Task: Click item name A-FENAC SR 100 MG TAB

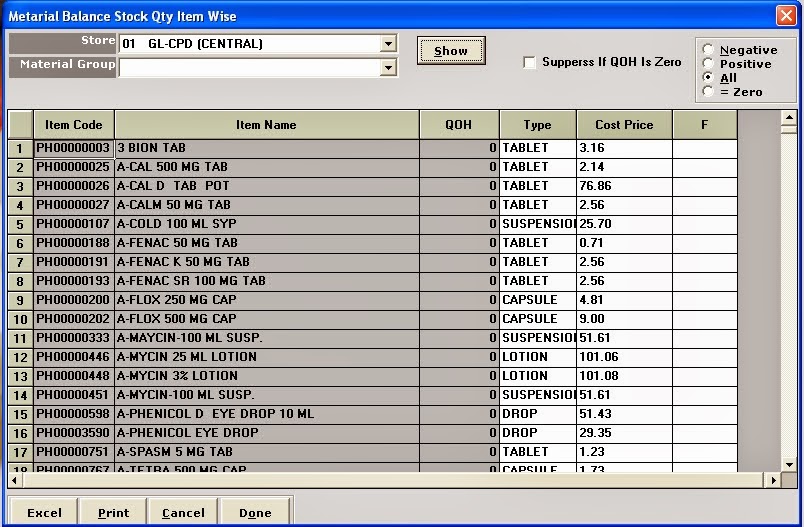Action: 267,281
